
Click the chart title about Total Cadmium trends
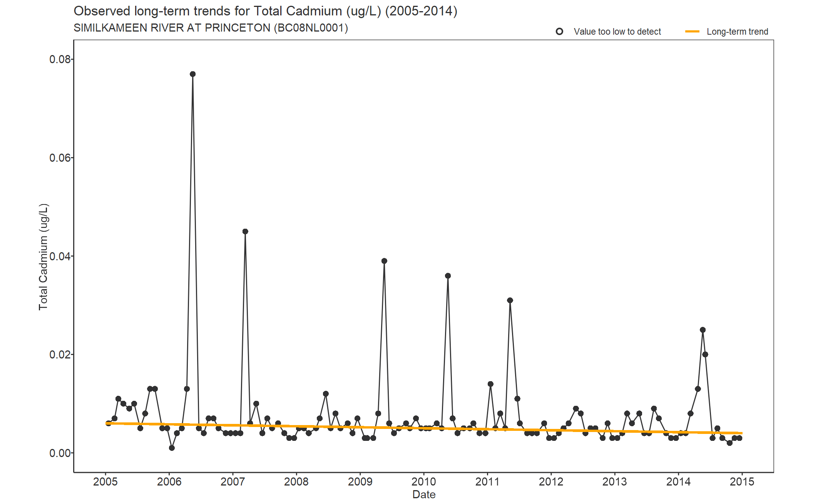(265, 11)
